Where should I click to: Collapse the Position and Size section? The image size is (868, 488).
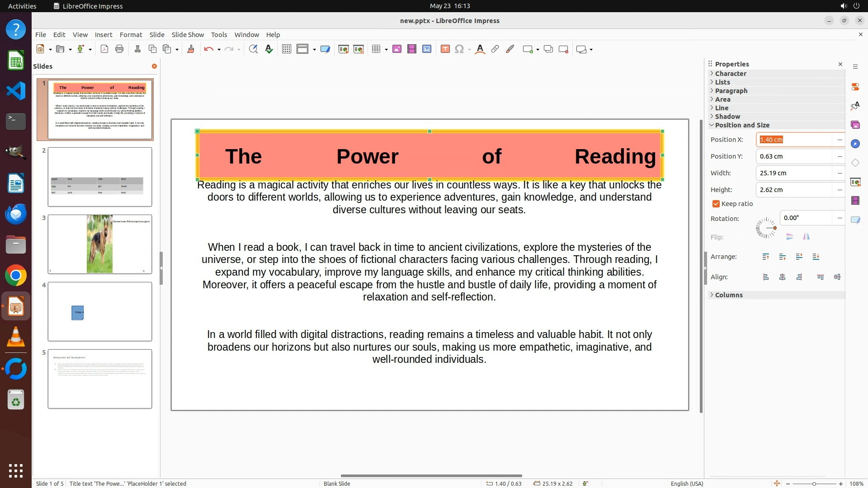tap(741, 125)
